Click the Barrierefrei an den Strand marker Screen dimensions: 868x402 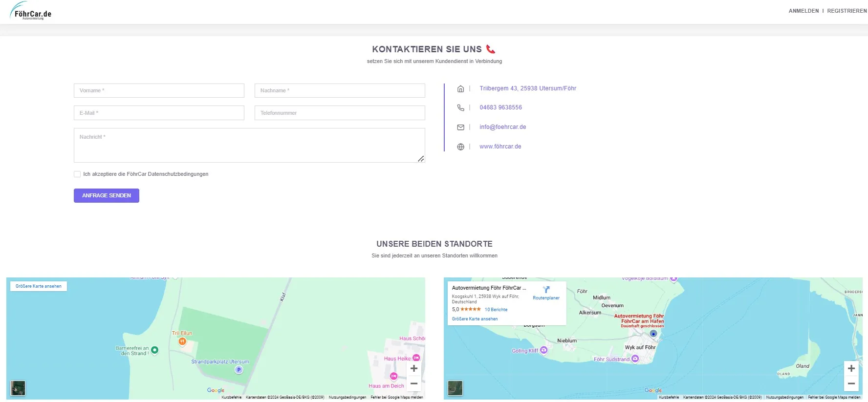click(155, 350)
